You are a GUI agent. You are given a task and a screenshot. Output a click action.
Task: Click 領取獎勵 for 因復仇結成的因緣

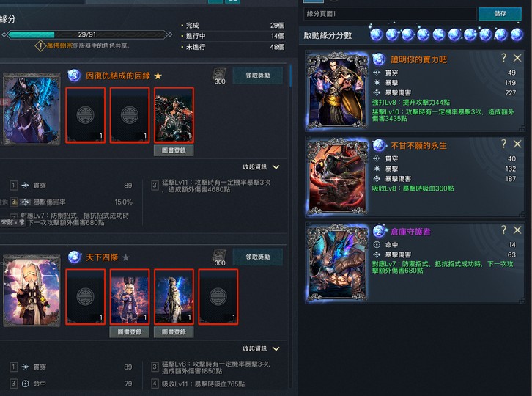[x=258, y=76]
